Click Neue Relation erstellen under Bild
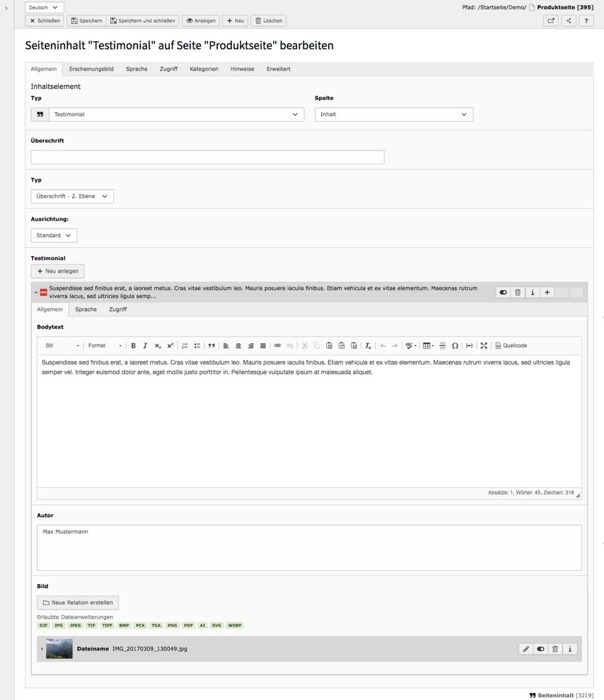 tap(77, 602)
